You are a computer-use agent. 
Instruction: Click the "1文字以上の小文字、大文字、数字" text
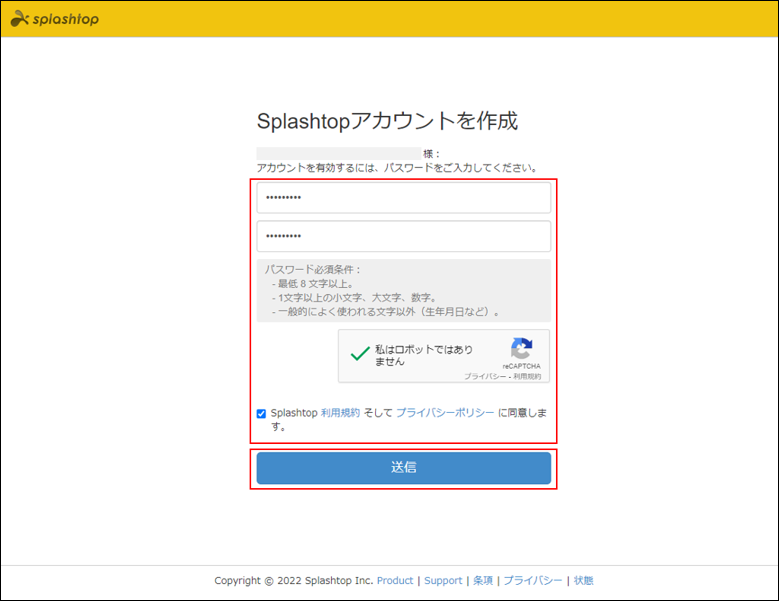(357, 298)
